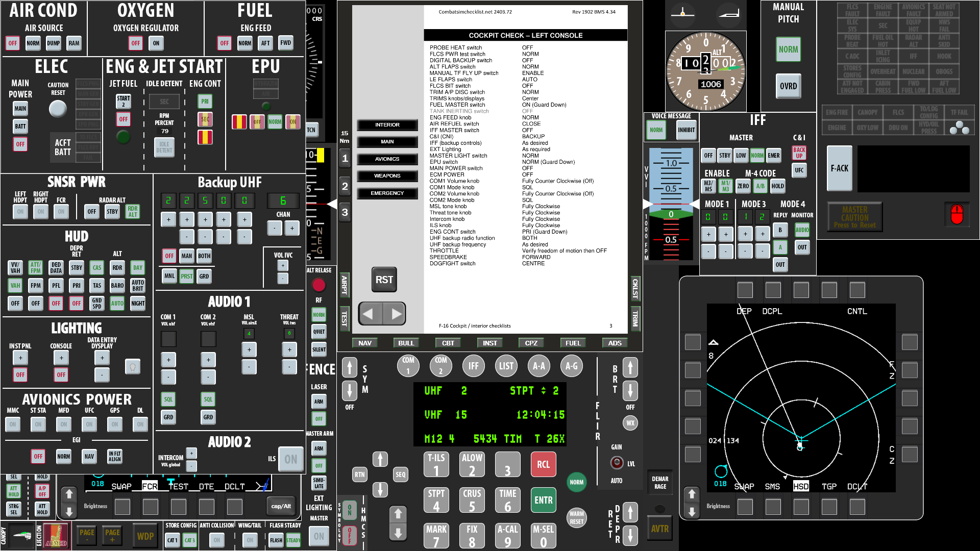
Task: Click the lighting bulb icon
Action: coord(133,366)
